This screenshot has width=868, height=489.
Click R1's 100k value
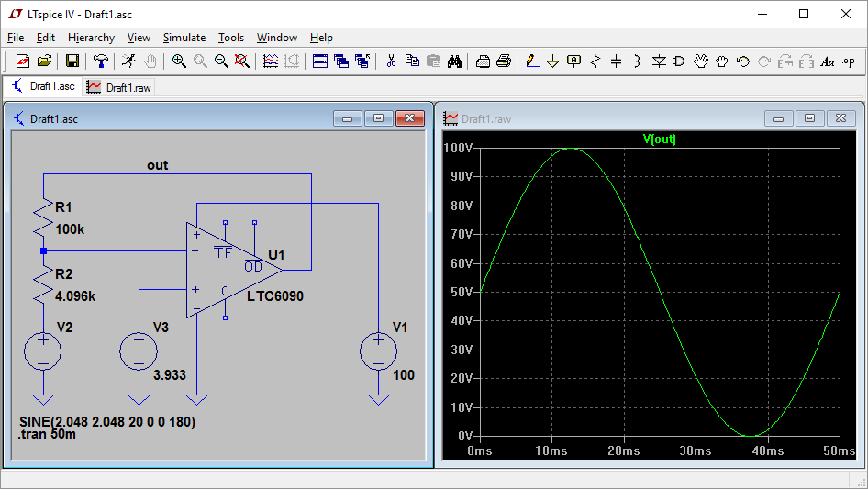point(70,229)
